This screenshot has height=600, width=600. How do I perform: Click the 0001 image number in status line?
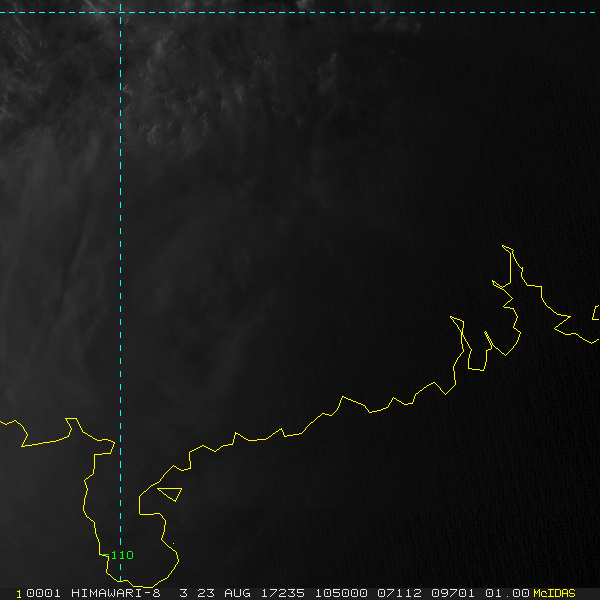[x=43, y=593]
